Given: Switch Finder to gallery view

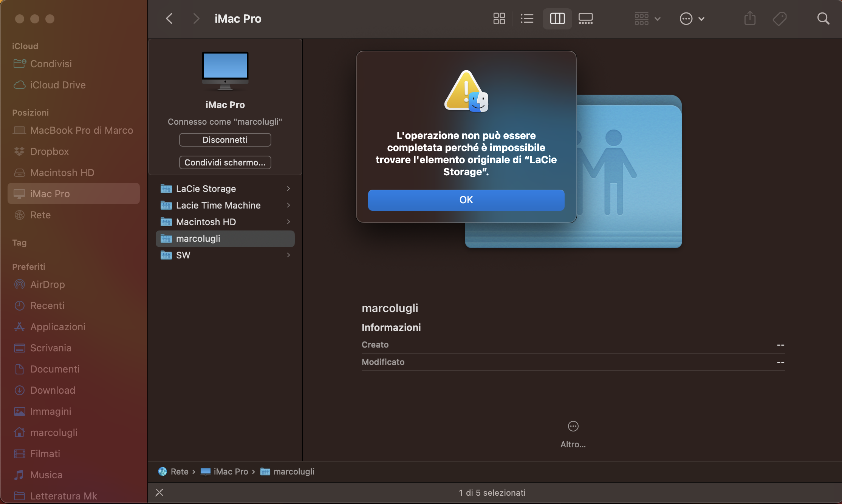Looking at the screenshot, I should coord(585,18).
